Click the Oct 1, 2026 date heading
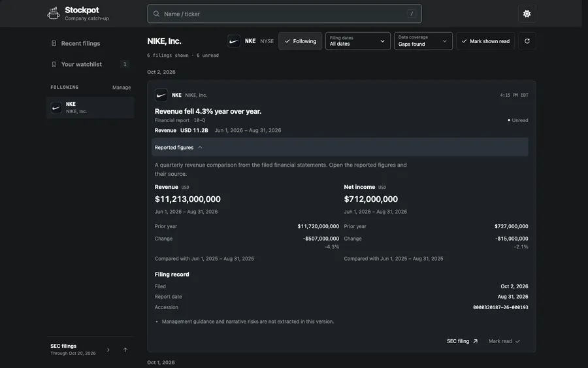The image size is (588, 368). tap(161, 362)
